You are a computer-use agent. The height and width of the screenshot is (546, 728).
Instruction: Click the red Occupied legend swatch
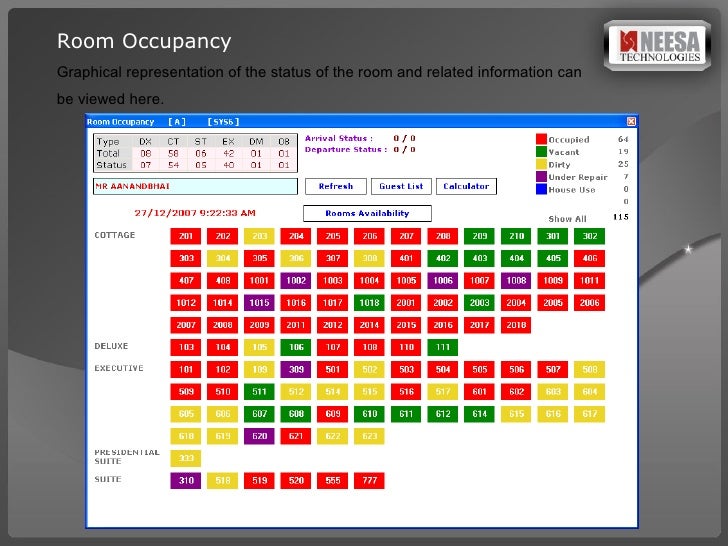click(541, 140)
